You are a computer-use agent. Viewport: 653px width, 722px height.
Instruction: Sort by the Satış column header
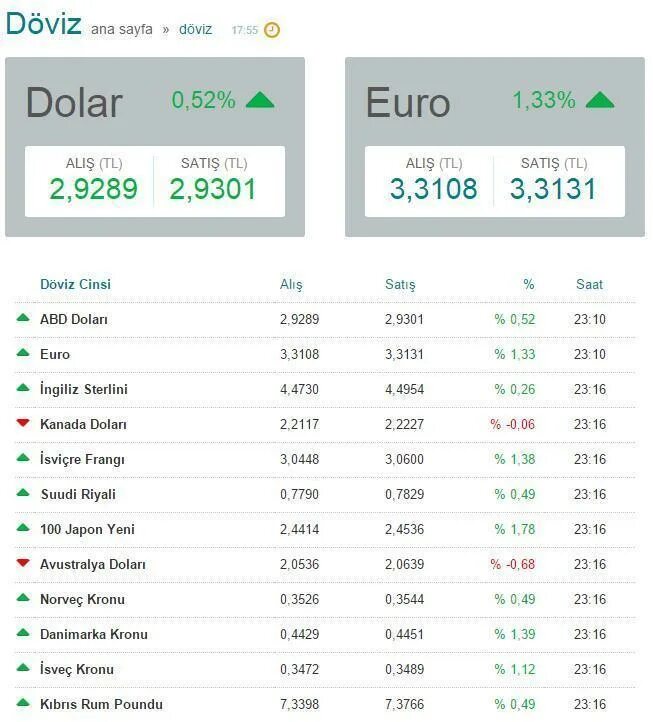[x=400, y=285]
